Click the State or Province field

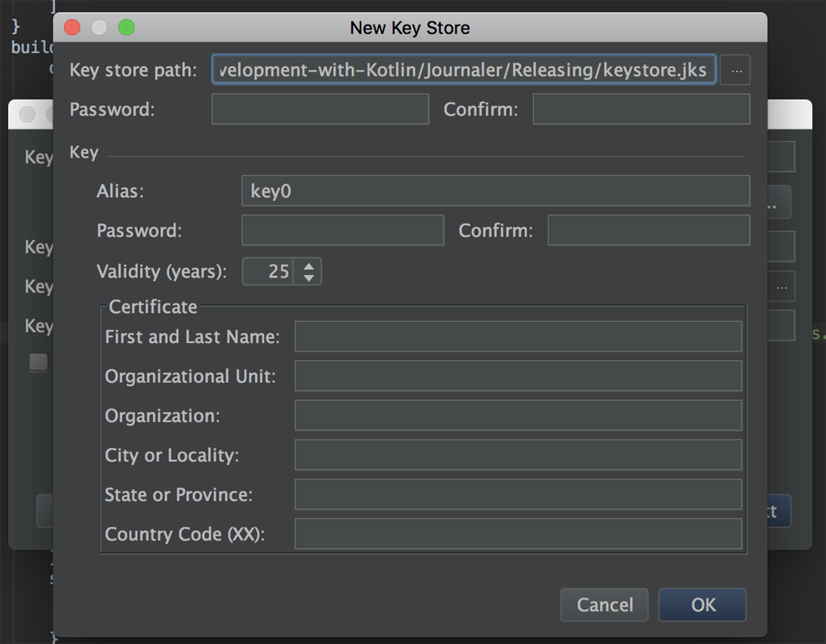pos(518,495)
